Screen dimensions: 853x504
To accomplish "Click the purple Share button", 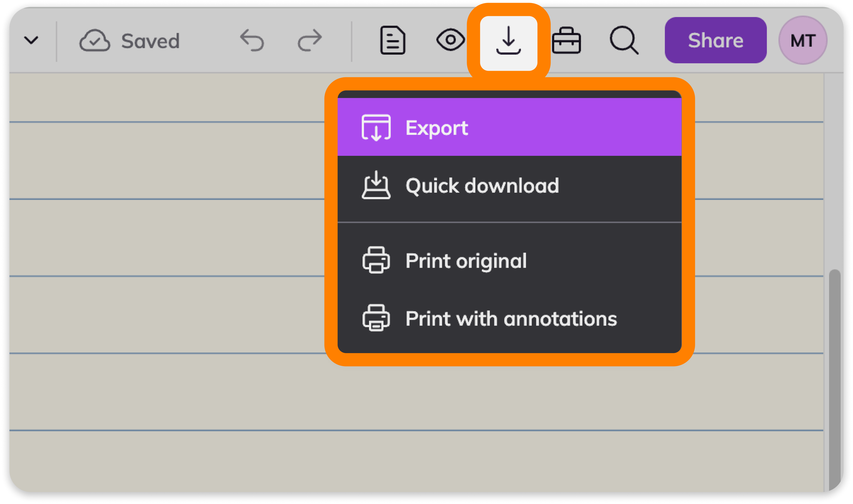I will click(715, 40).
